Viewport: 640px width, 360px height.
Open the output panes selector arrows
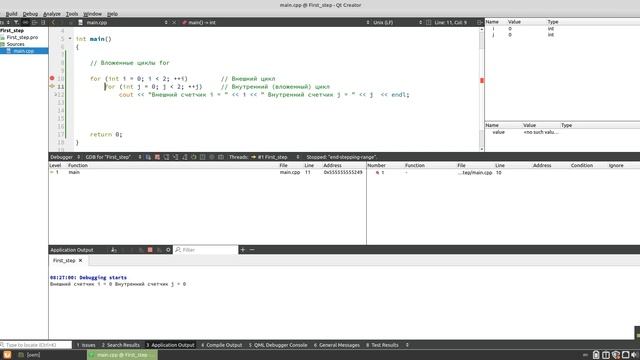(x=407, y=345)
